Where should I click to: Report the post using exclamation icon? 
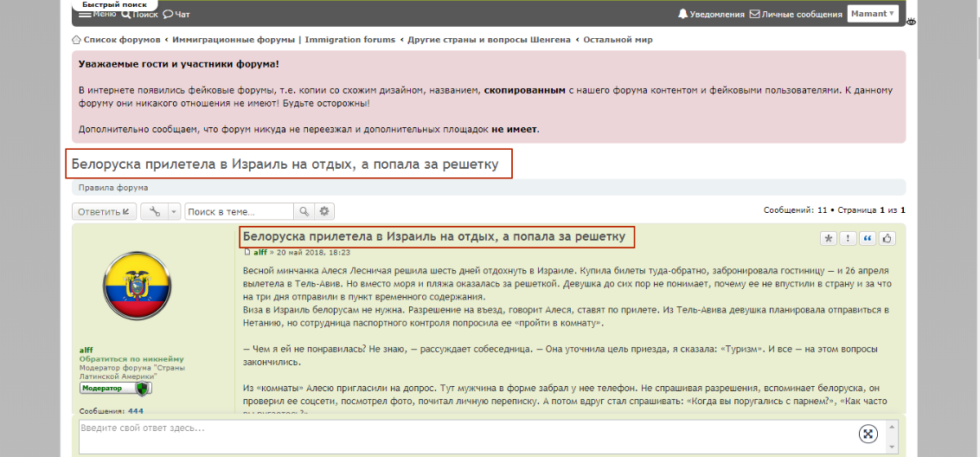click(849, 238)
